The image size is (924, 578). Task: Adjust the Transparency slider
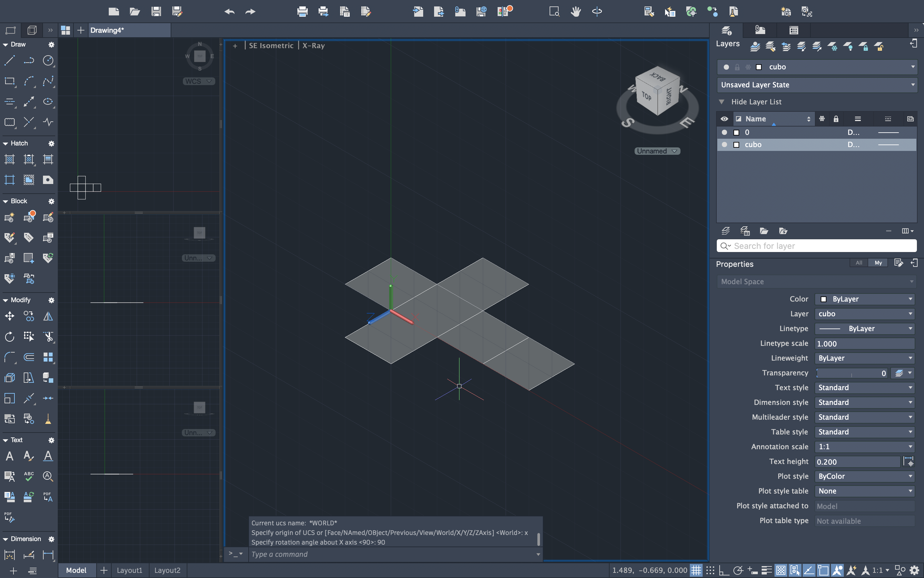coord(851,373)
